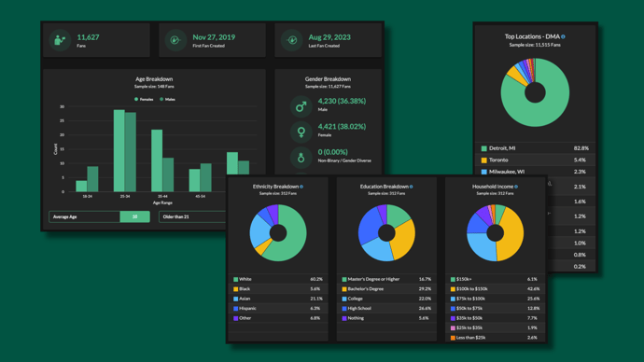644x362 pixels.
Task: Toggle the Males legend entry in Age Breakdown
Action: pyautogui.click(x=167, y=99)
